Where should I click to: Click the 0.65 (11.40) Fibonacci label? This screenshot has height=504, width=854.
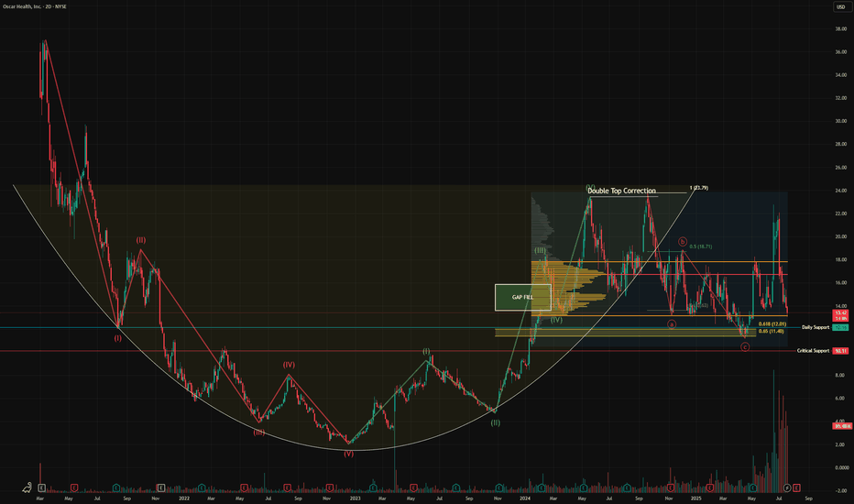[x=772, y=331]
